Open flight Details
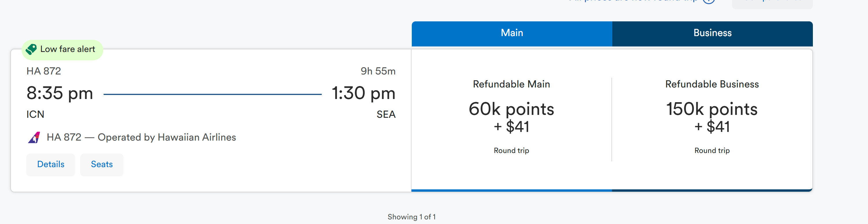 tap(50, 164)
